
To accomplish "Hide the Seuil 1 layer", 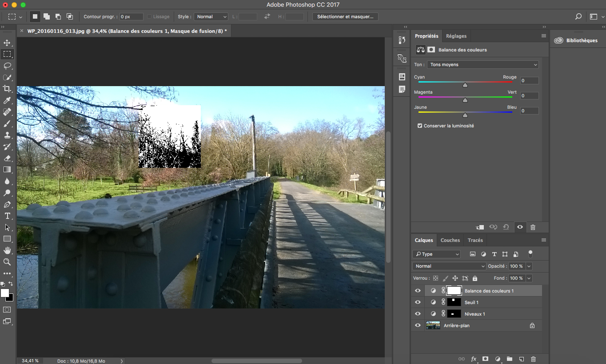I will point(418,302).
